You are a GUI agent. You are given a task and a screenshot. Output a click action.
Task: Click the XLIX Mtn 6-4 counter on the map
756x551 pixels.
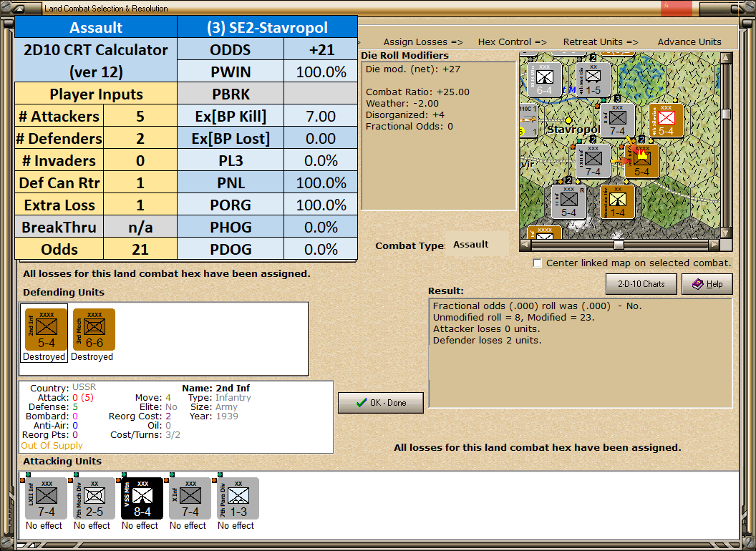[544, 79]
